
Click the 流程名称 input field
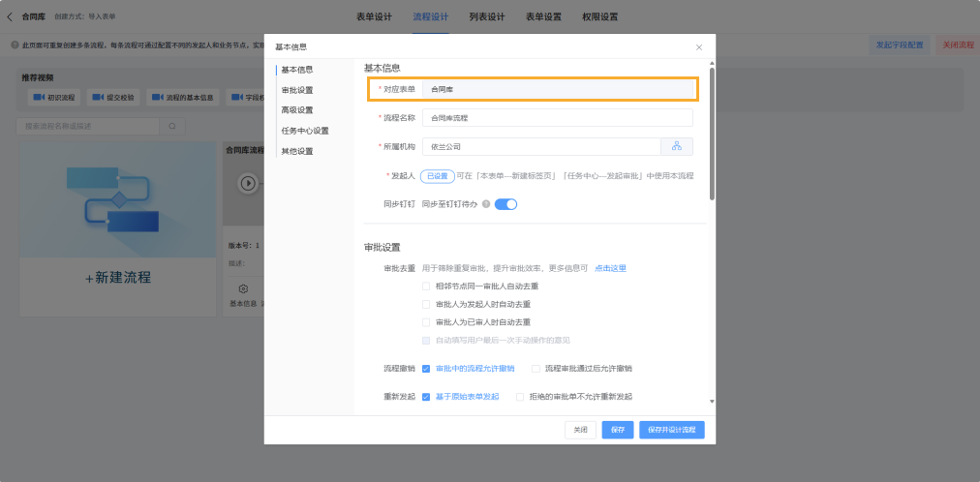558,118
